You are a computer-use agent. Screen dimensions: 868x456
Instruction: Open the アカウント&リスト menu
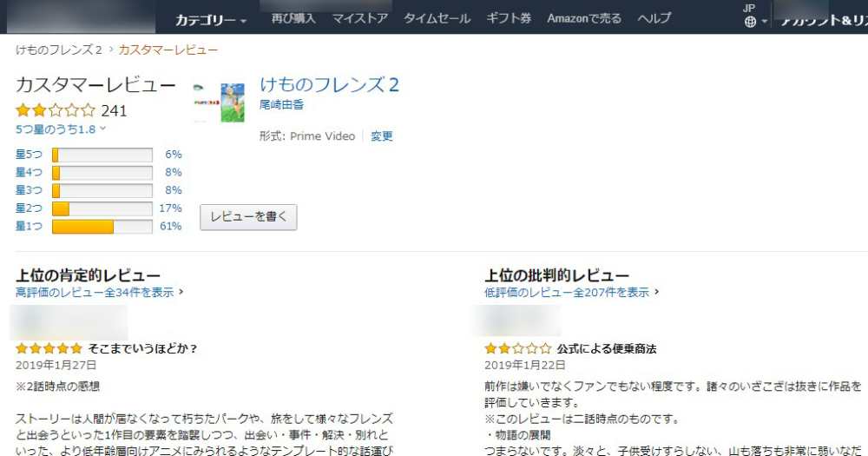[x=823, y=21]
